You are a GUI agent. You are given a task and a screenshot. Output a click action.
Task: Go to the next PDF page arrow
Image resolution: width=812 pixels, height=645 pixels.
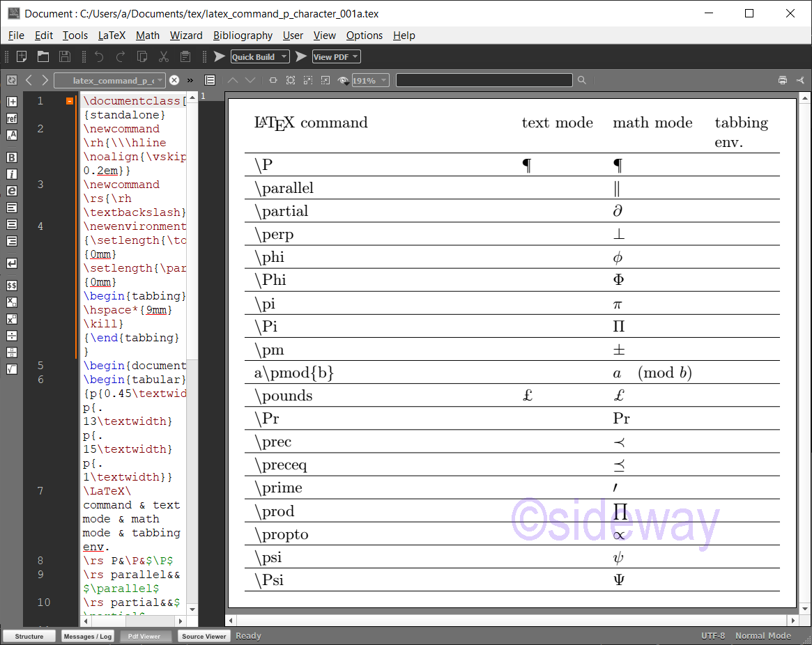coord(250,80)
